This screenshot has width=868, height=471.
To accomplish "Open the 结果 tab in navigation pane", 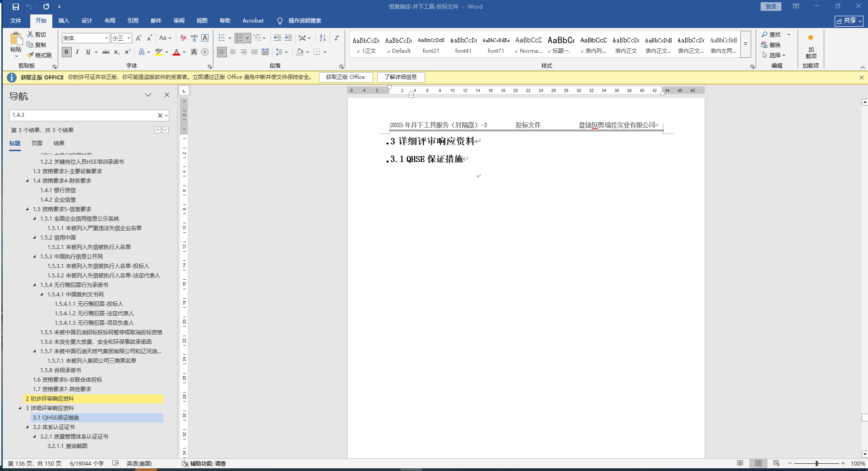I will [59, 143].
